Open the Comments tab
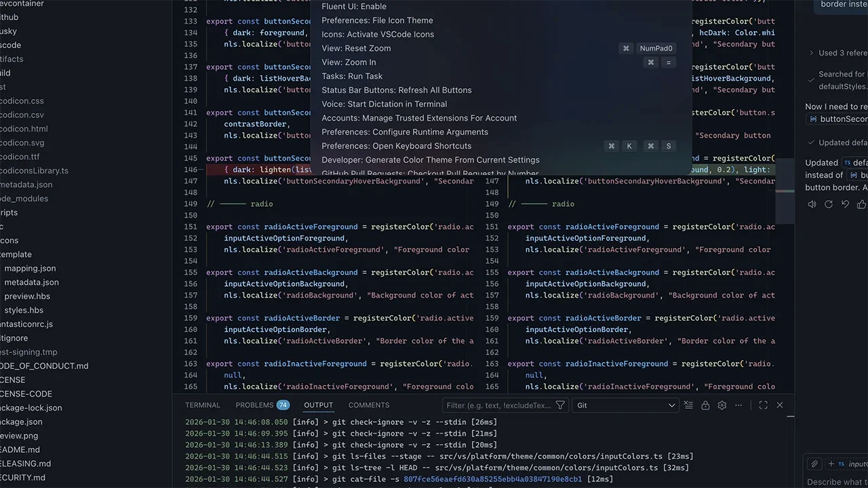This screenshot has width=868, height=488. coord(369,405)
